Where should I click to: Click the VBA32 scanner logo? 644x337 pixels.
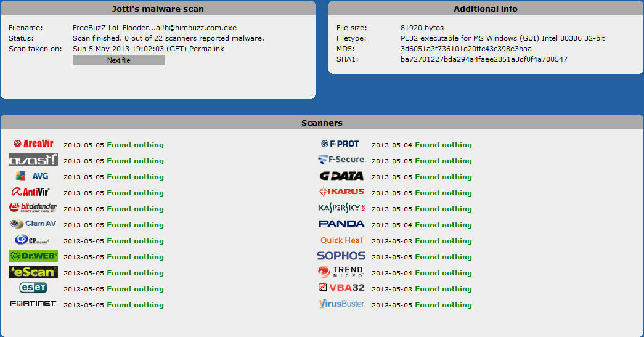341,287
